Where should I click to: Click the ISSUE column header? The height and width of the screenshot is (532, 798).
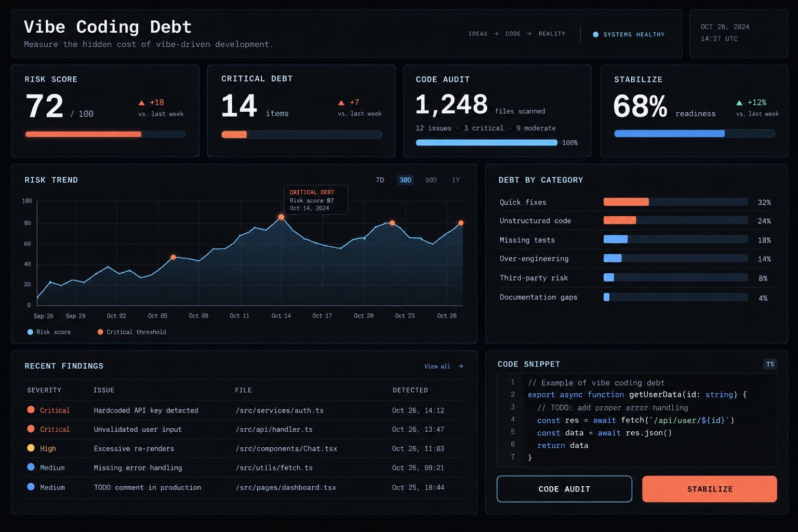(104, 390)
